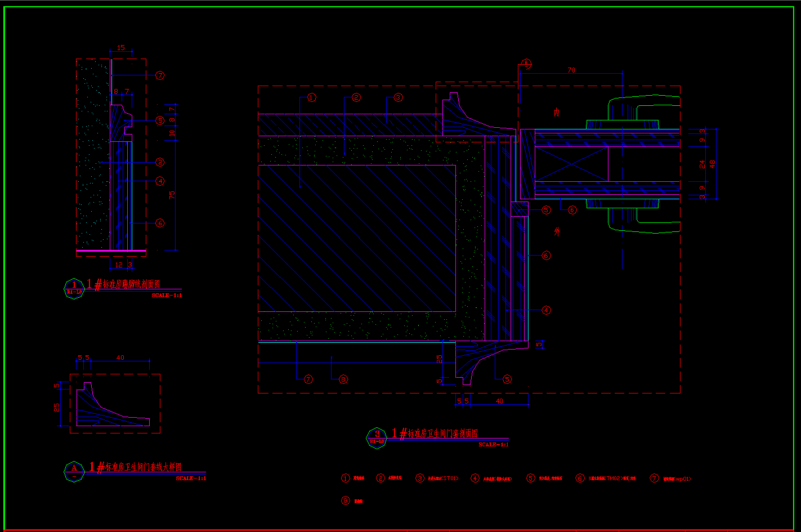Click legend item 3 labeled ST01
This screenshot has height=532, width=801.
437,479
